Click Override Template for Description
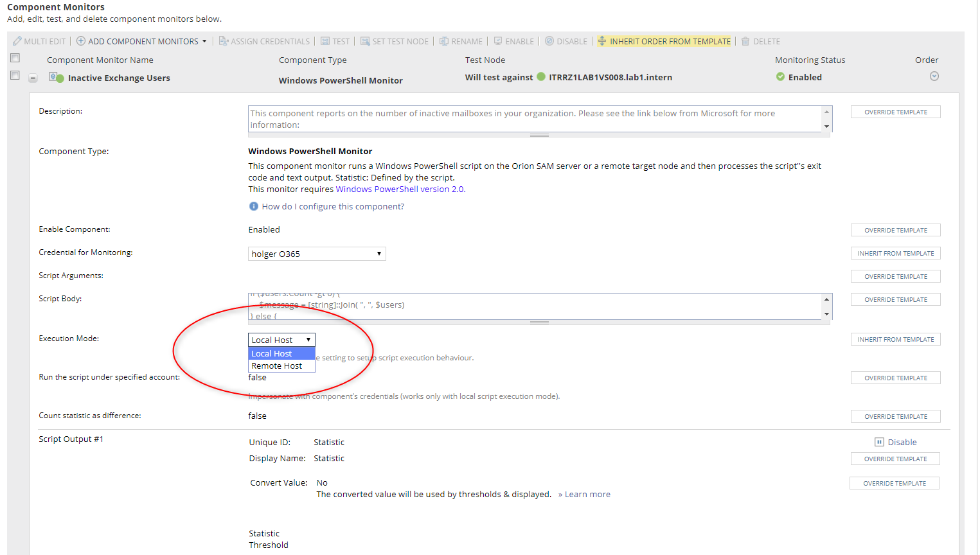The image size is (980, 555). click(895, 112)
